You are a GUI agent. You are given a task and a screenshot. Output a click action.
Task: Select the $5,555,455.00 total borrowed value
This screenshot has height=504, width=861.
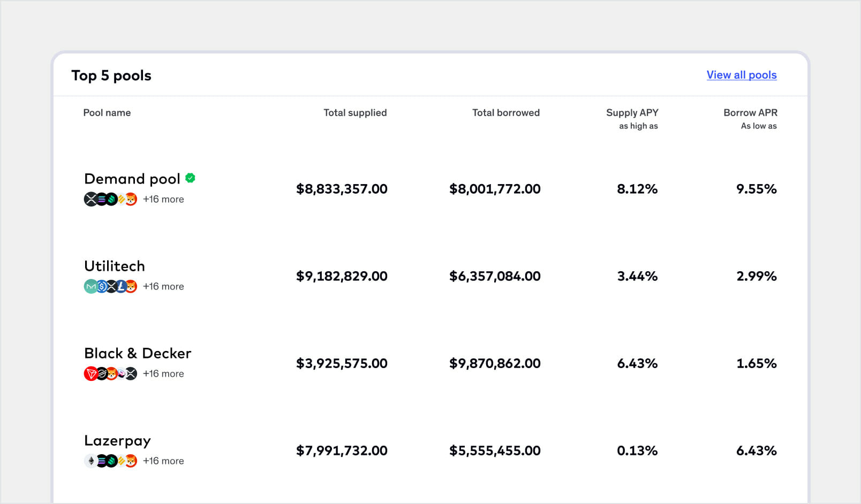pyautogui.click(x=495, y=450)
